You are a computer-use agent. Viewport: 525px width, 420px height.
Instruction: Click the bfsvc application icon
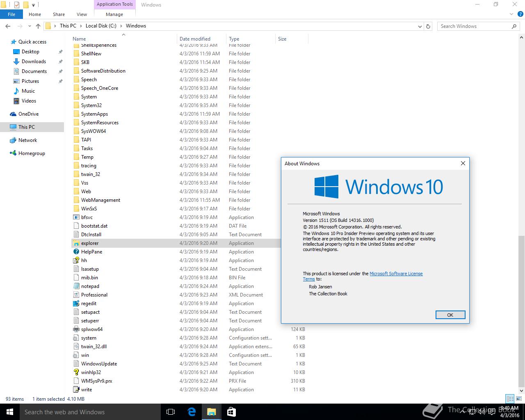[76, 217]
